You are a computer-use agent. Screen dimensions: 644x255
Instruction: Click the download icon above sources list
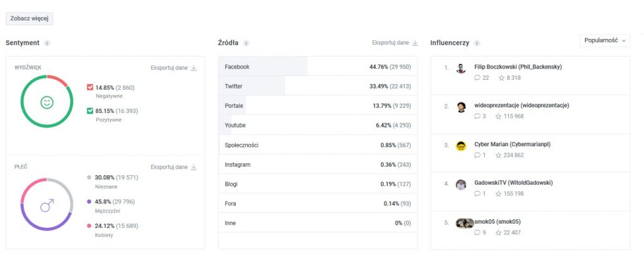pyautogui.click(x=415, y=43)
